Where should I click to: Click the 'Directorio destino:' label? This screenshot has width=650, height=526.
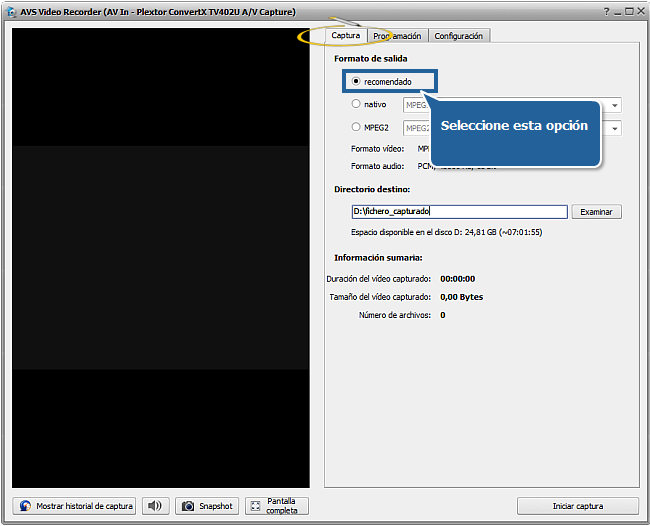(372, 189)
